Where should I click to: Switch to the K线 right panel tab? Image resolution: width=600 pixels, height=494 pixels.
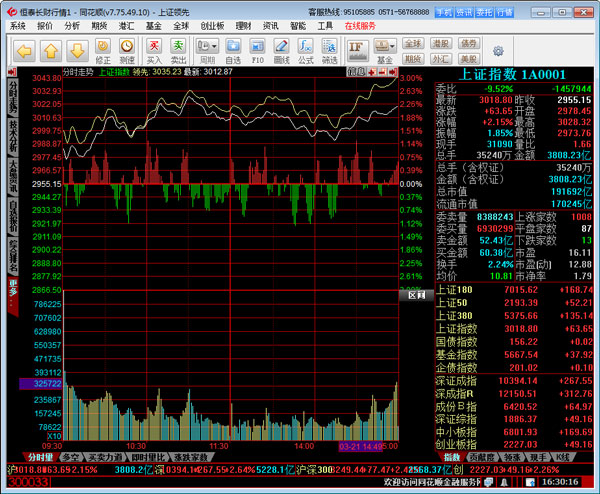coord(563,457)
